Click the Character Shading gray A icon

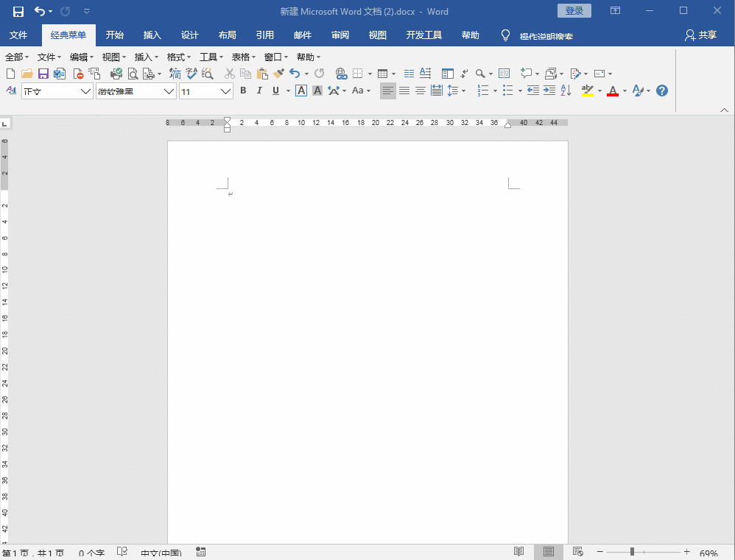[x=317, y=91]
